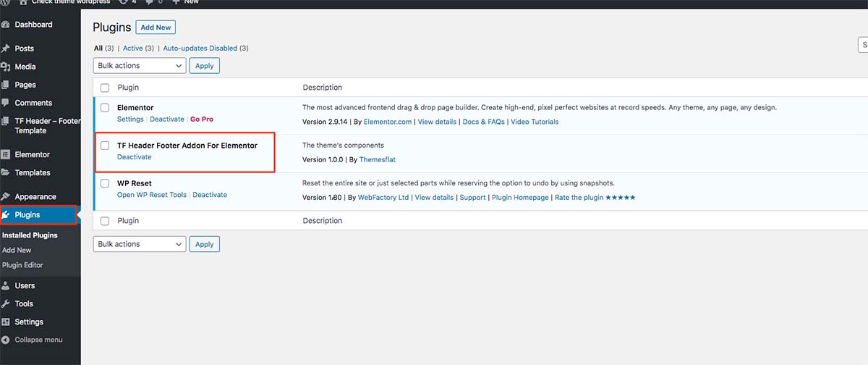Deactivate the Elementor plugin
Viewport: 868px width, 365px height.
point(166,119)
